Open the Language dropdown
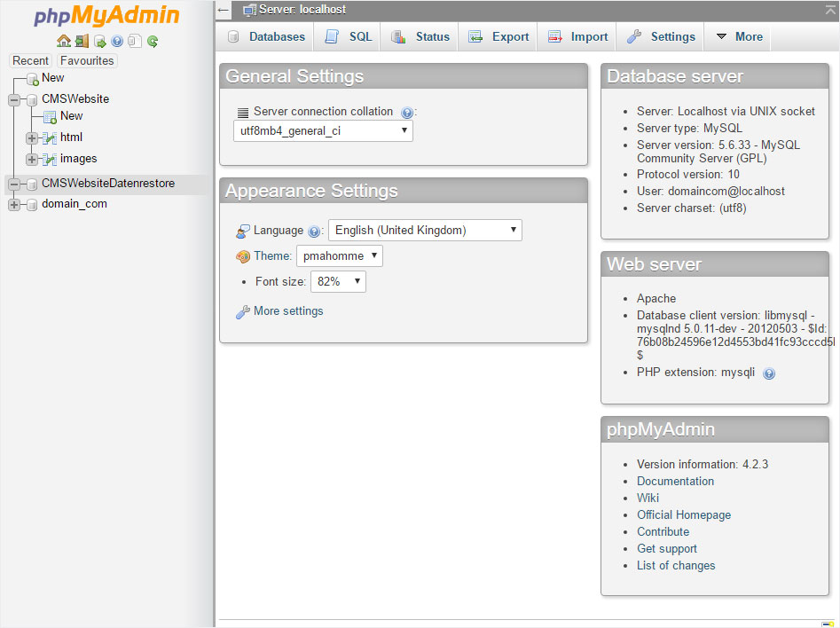Screen dimensions: 840x628 tap(425, 230)
